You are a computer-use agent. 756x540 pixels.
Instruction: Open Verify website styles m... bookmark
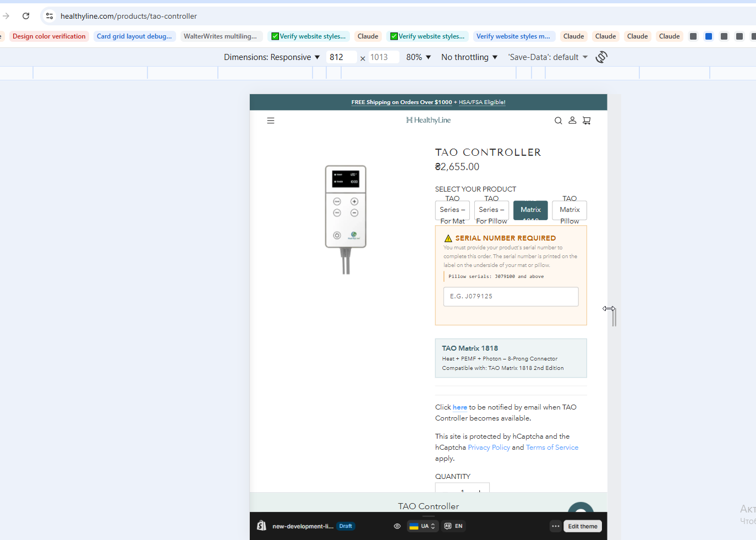(513, 36)
